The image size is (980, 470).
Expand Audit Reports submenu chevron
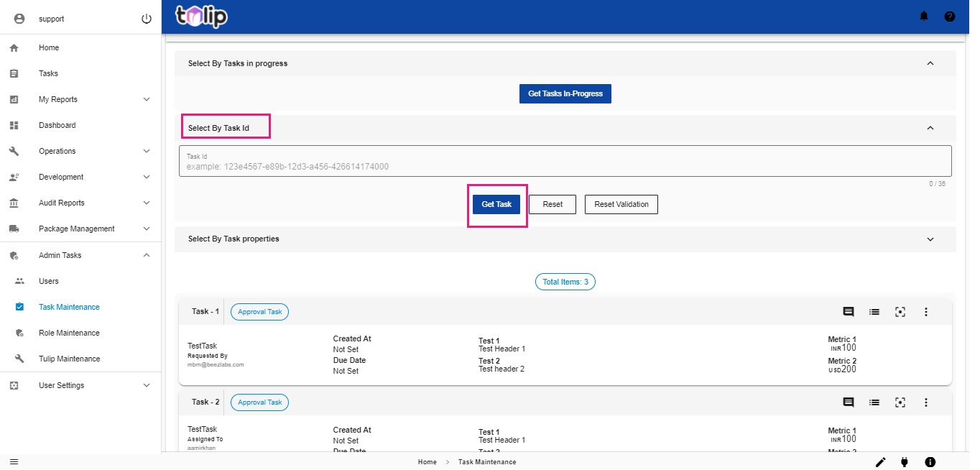(147, 203)
